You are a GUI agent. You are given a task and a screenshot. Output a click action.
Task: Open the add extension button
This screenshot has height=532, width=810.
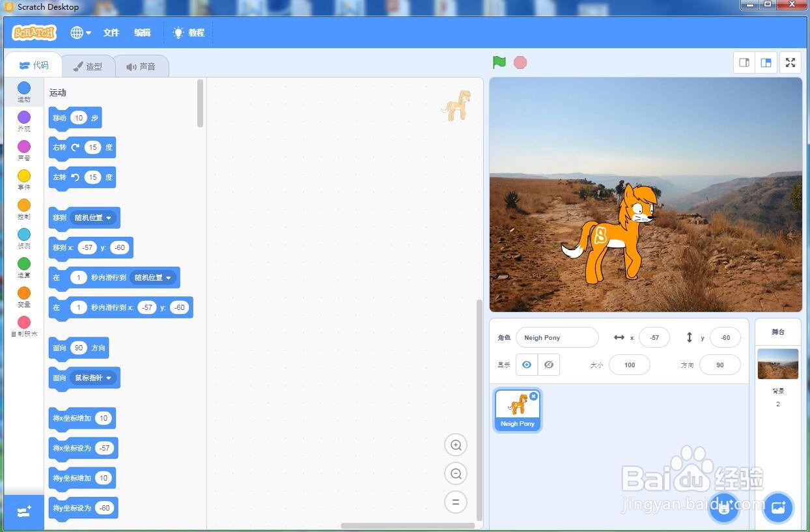[x=24, y=512]
